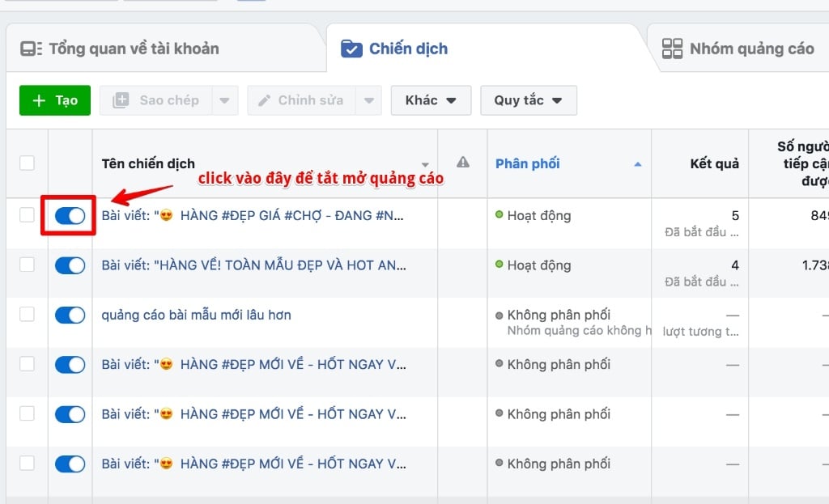The image size is (829, 504).
Task: Open campaign quảng cáo bài mẫu mới lâu hơn
Action: [x=196, y=315]
